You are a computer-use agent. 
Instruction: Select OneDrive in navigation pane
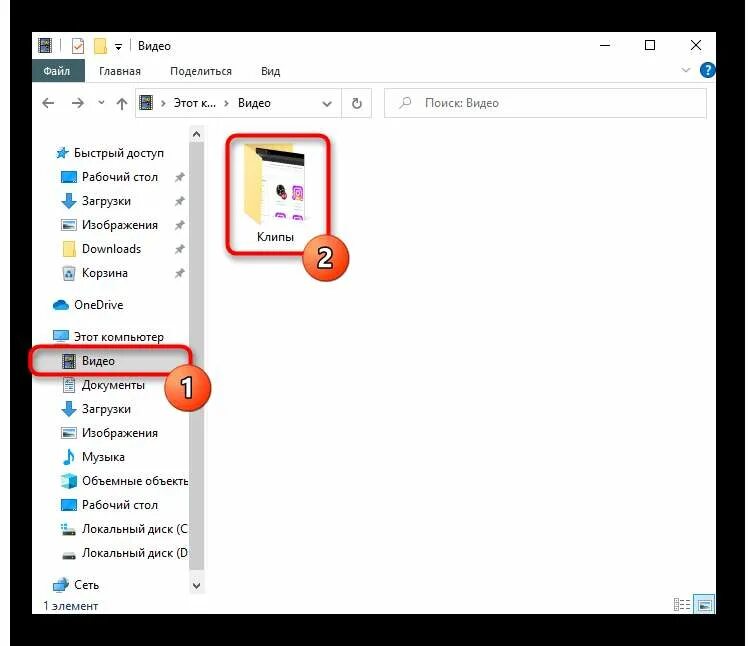99,305
